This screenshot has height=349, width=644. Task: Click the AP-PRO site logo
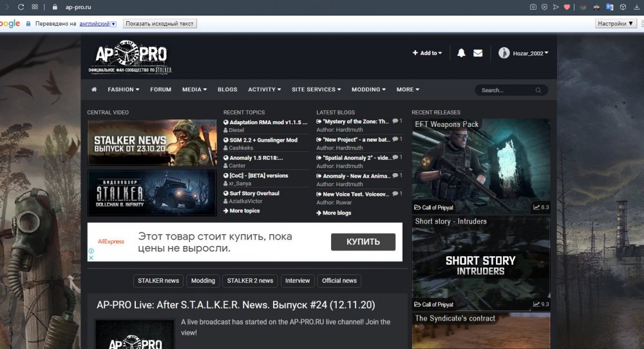(131, 59)
